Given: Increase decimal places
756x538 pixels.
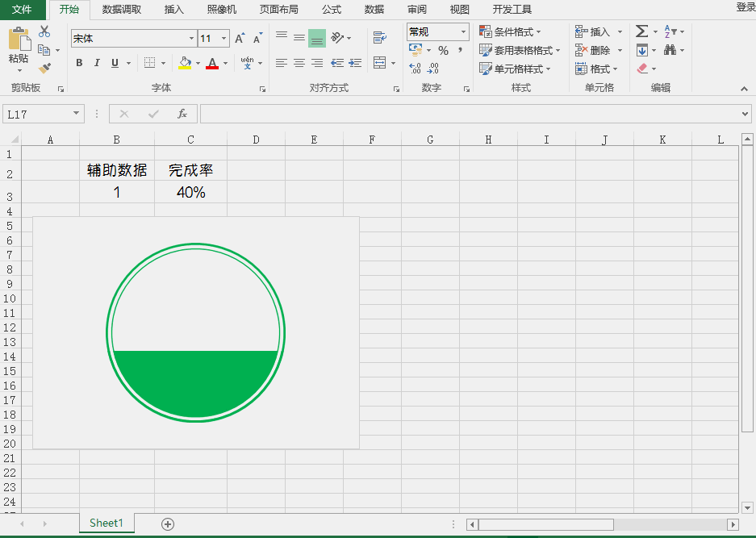Looking at the screenshot, I should 414,68.
